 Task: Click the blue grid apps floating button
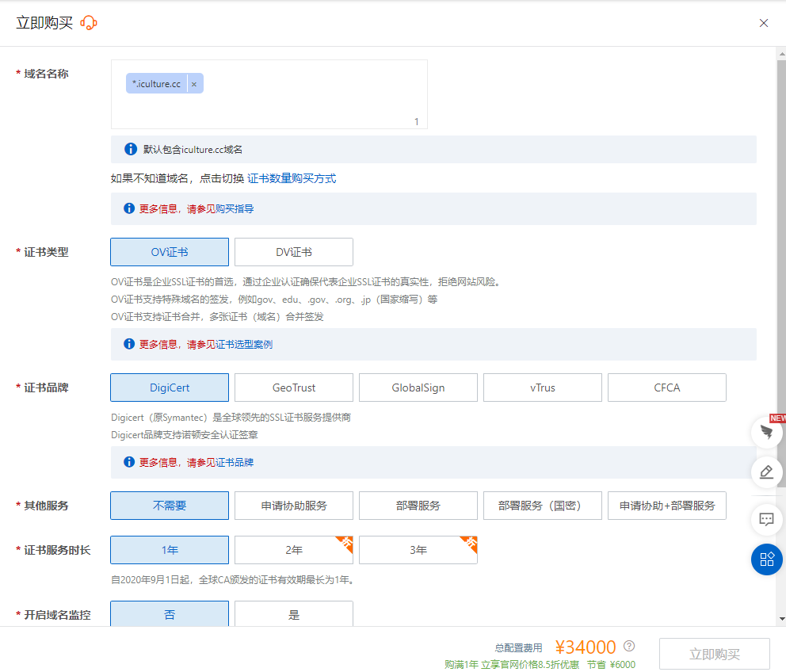[x=766, y=559]
